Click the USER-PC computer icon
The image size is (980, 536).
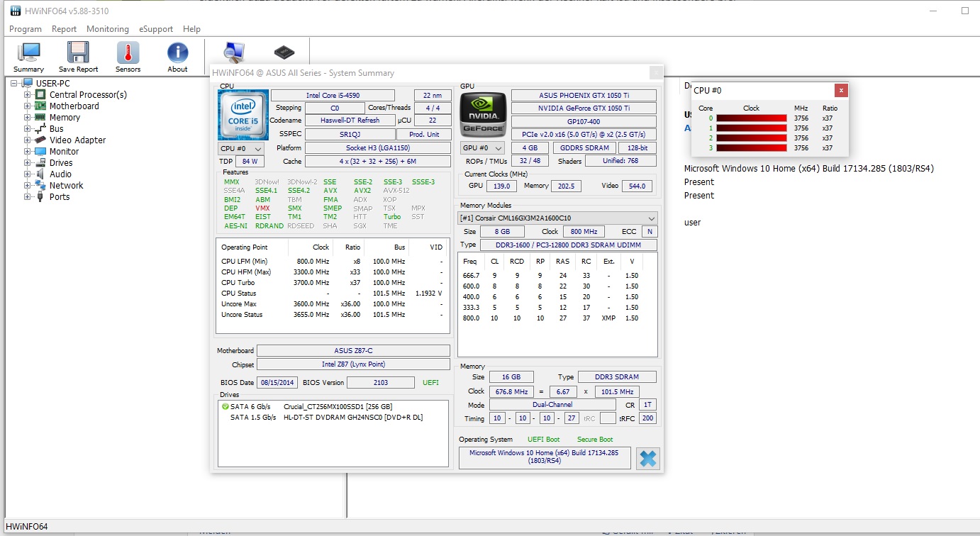(28, 83)
